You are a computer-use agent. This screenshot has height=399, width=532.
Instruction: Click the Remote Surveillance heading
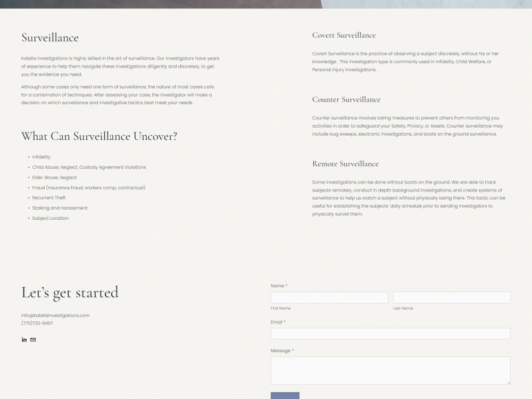coord(345,164)
